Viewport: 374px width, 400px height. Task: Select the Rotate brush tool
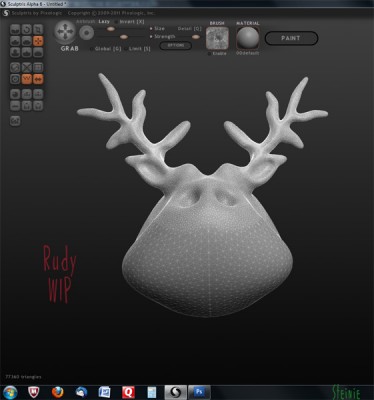tap(27, 29)
